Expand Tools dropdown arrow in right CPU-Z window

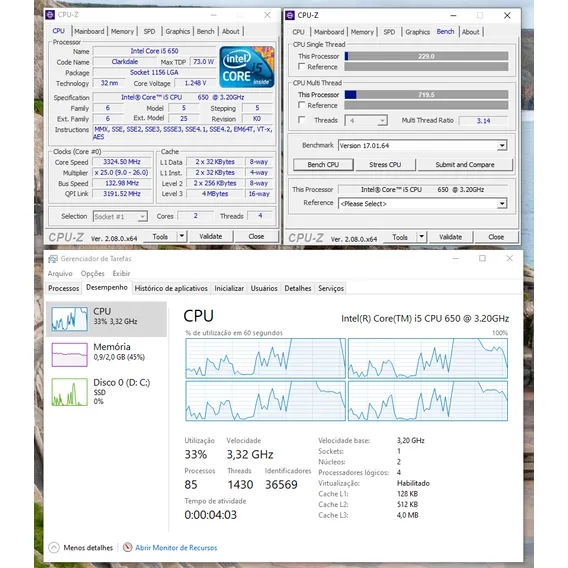(421, 237)
